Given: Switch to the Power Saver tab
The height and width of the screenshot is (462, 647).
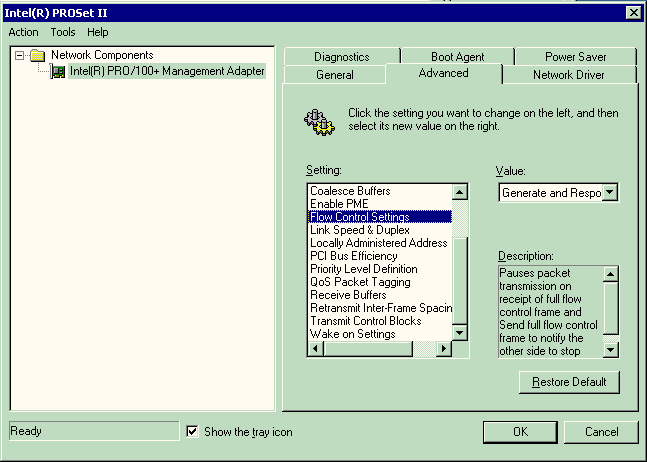Looking at the screenshot, I should (x=576, y=57).
